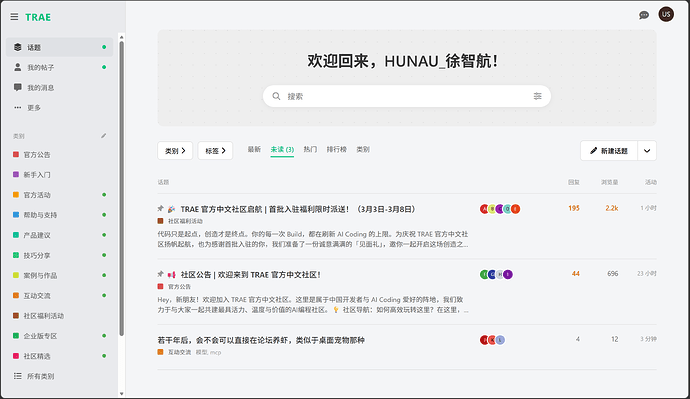690x399 pixels.
Task: Click the search magnifier icon
Action: [x=276, y=96]
